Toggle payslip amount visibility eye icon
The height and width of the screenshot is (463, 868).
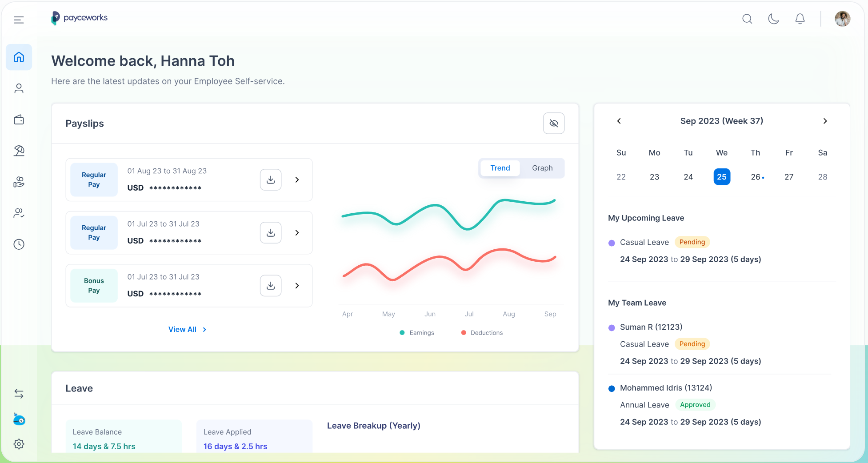click(554, 123)
